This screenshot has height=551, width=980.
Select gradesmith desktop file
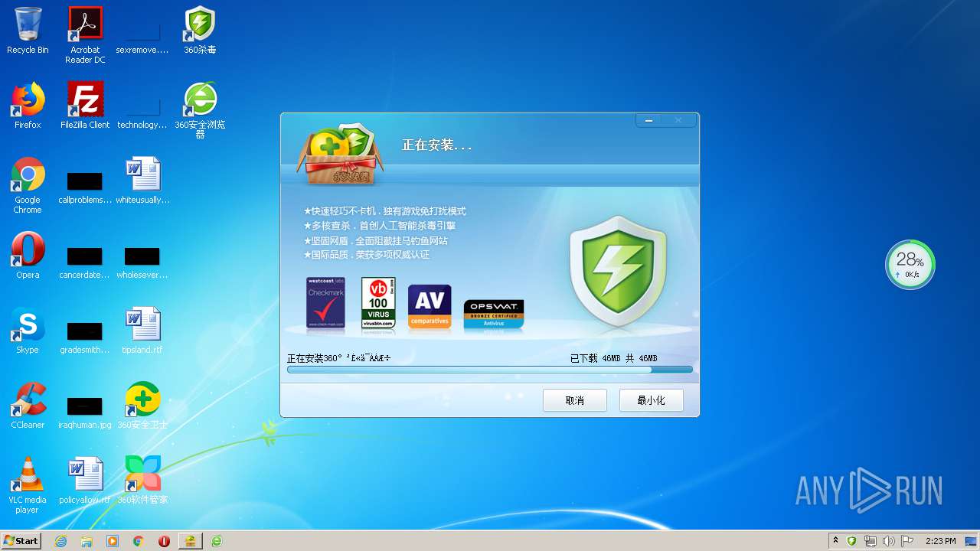click(85, 338)
